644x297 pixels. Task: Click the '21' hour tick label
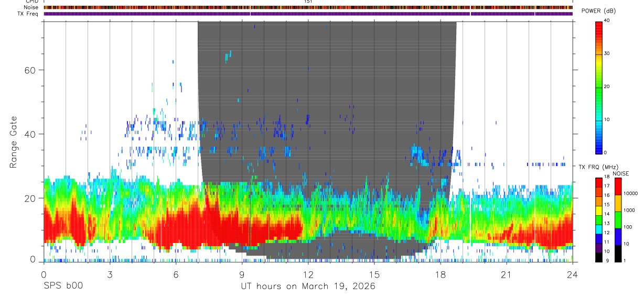(506, 274)
